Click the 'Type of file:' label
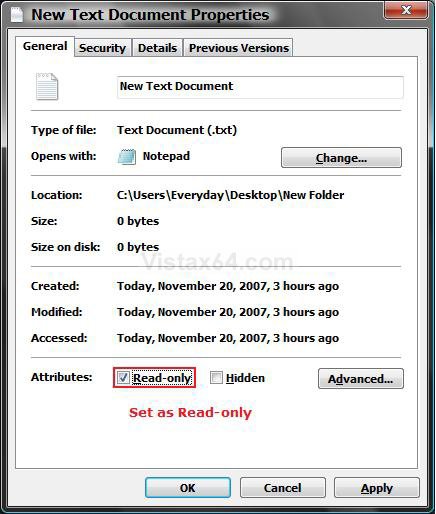The image size is (436, 514). click(x=64, y=130)
